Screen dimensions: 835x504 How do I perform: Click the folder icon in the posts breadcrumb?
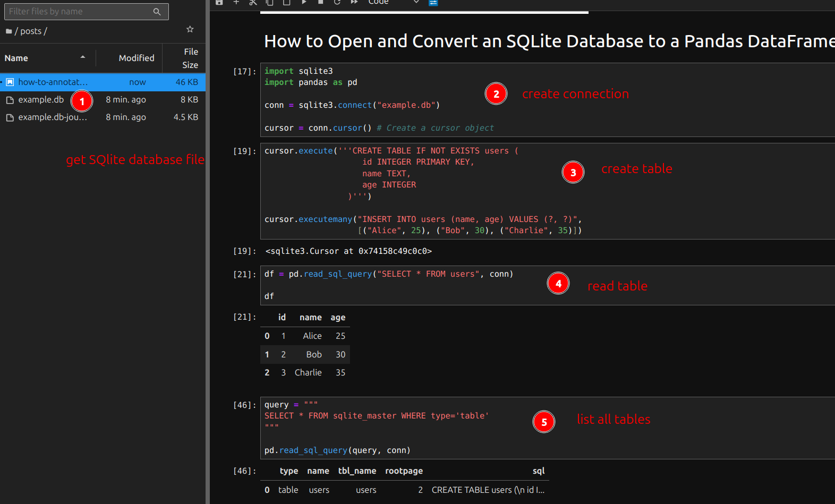pos(8,31)
